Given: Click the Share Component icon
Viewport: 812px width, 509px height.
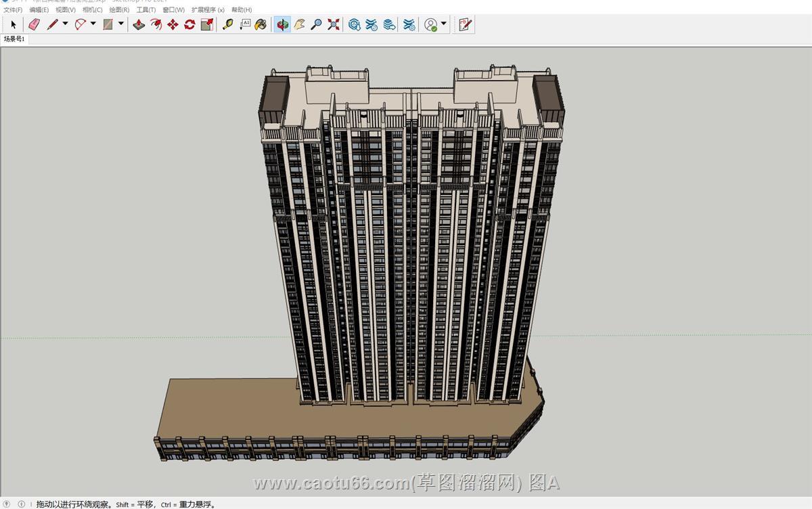Looking at the screenshot, I should click(389, 24).
